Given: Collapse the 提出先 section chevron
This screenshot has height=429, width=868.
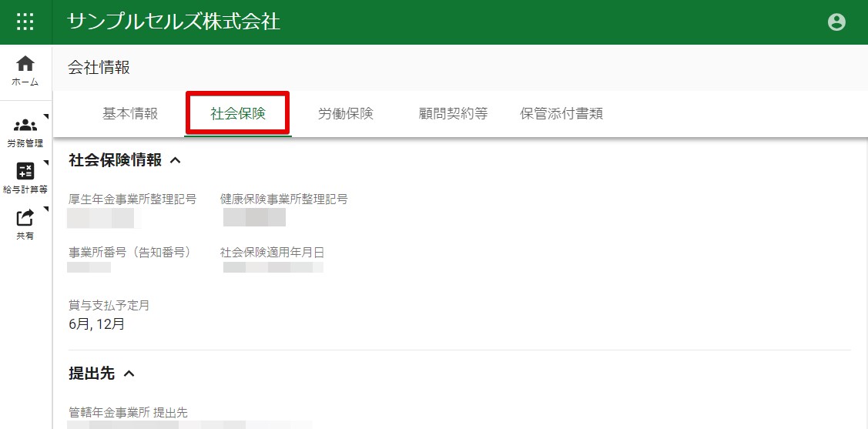Looking at the screenshot, I should point(129,374).
